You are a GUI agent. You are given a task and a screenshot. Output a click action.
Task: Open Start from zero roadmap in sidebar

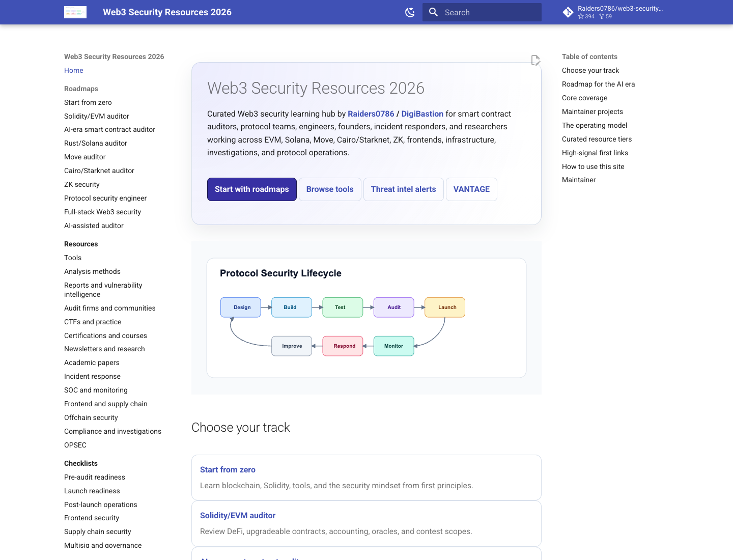pyautogui.click(x=88, y=102)
